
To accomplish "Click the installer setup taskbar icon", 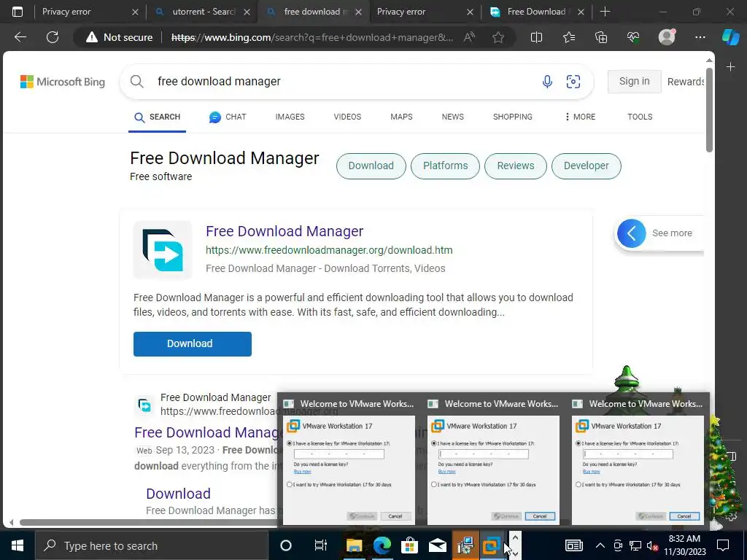I will 465,545.
